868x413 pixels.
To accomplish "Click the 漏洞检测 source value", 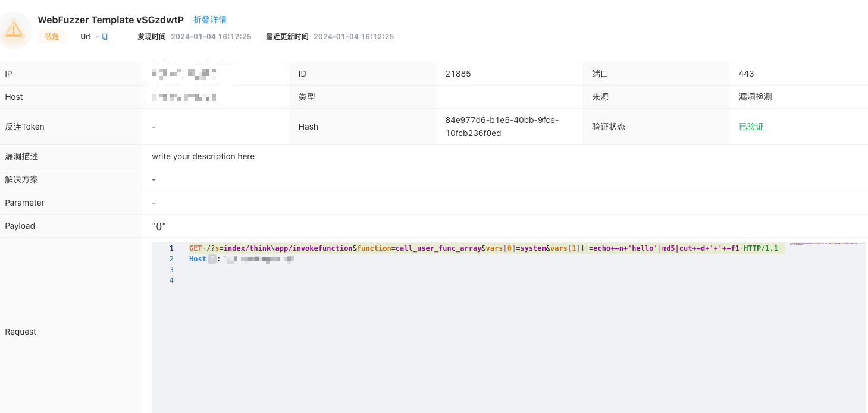I will 755,97.
